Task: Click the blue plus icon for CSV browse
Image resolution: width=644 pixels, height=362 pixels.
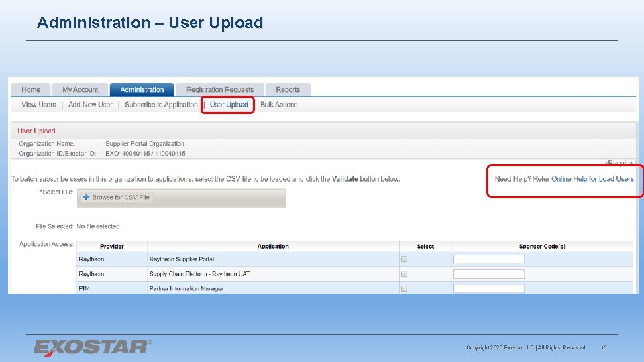Action: (x=85, y=197)
